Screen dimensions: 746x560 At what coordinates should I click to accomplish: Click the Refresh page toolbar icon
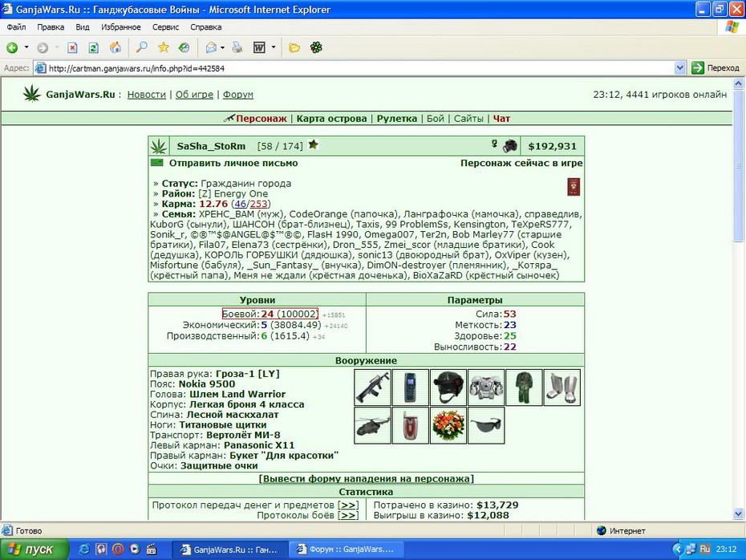(x=94, y=47)
